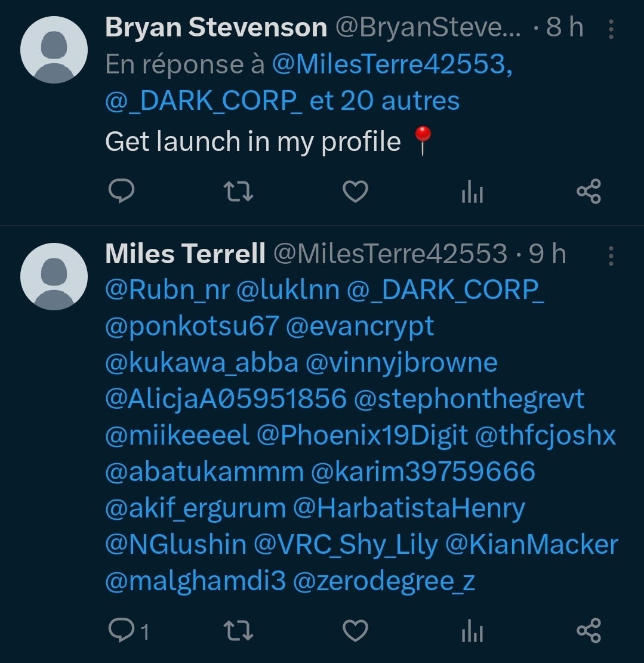
Task: Open the Miles Terrell display name
Action: coord(185,254)
